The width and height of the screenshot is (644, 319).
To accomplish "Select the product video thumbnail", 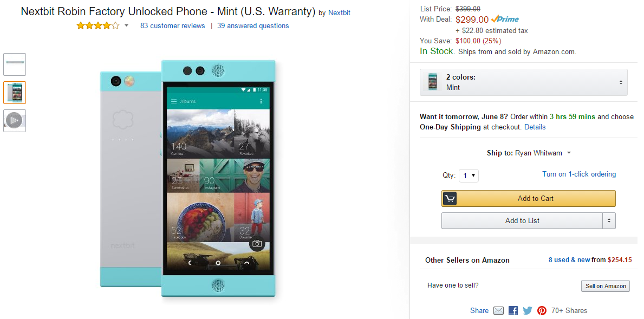I will coord(14,120).
